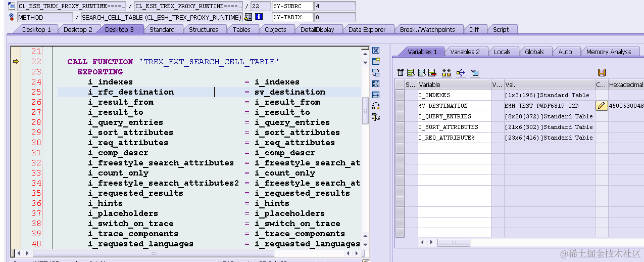
Task: Switch to the Desktop 1 tab
Action: (x=36, y=29)
